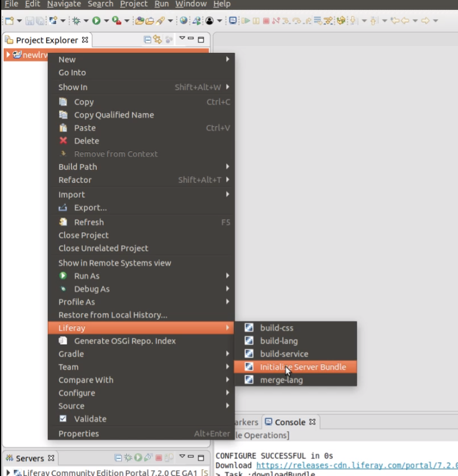
Task: Close the Console tab
Action: [x=312, y=422]
